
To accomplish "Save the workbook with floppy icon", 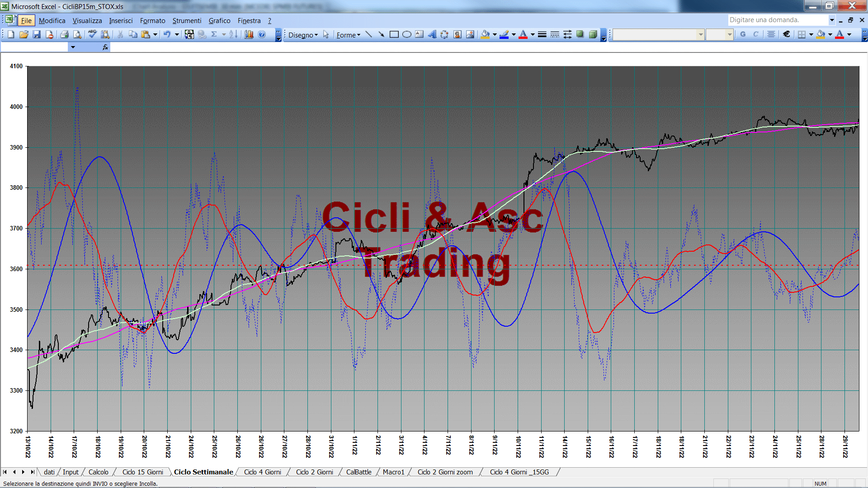I will (37, 34).
